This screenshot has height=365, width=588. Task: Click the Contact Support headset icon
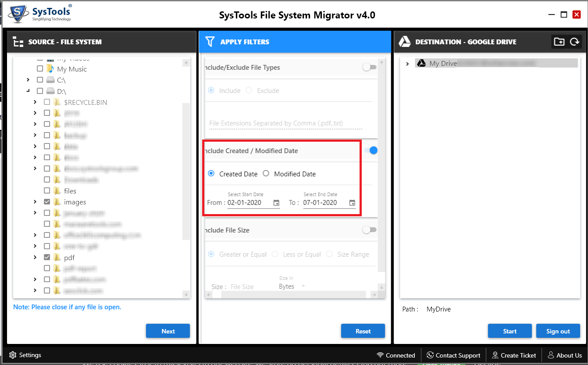tap(430, 355)
